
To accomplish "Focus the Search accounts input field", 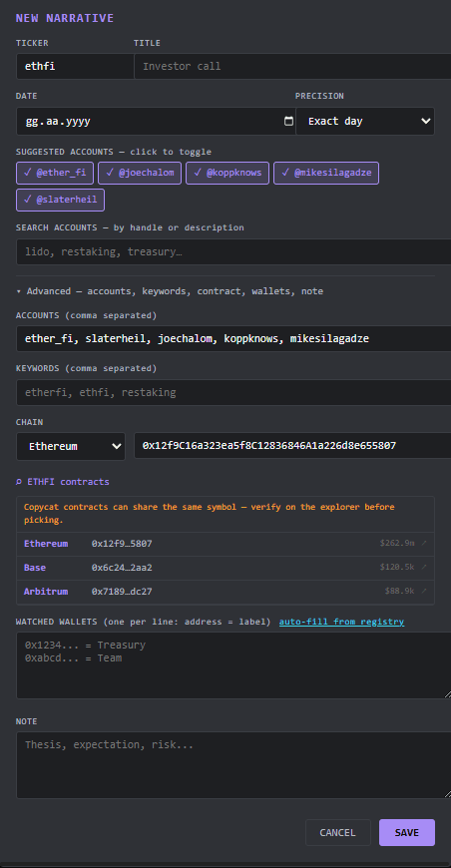I will tap(233, 251).
